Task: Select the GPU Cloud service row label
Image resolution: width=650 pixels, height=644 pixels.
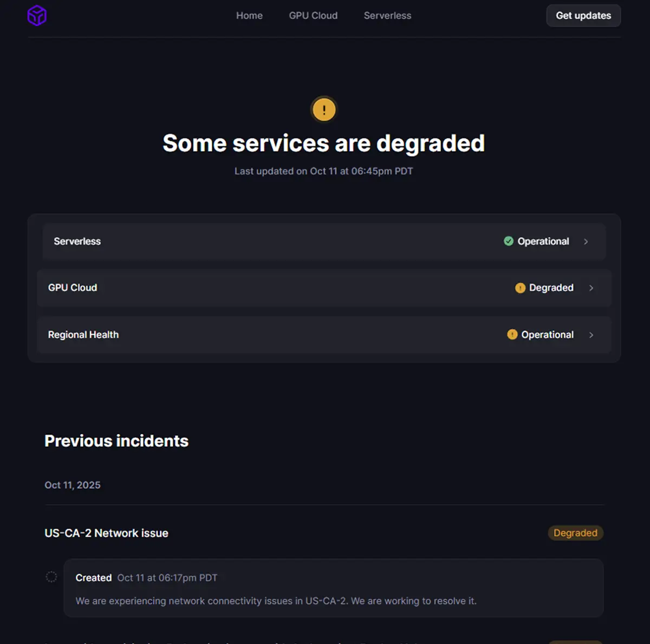Action: [73, 288]
